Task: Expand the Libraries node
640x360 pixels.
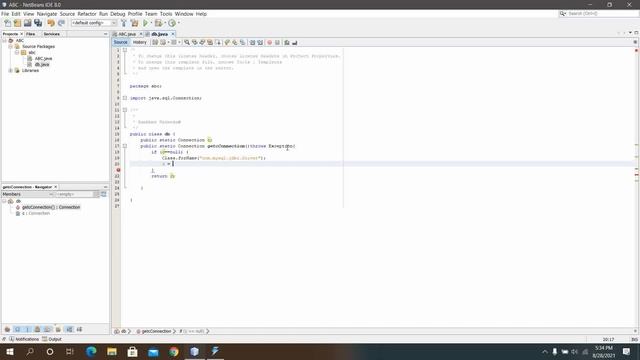Action: pos(11,71)
